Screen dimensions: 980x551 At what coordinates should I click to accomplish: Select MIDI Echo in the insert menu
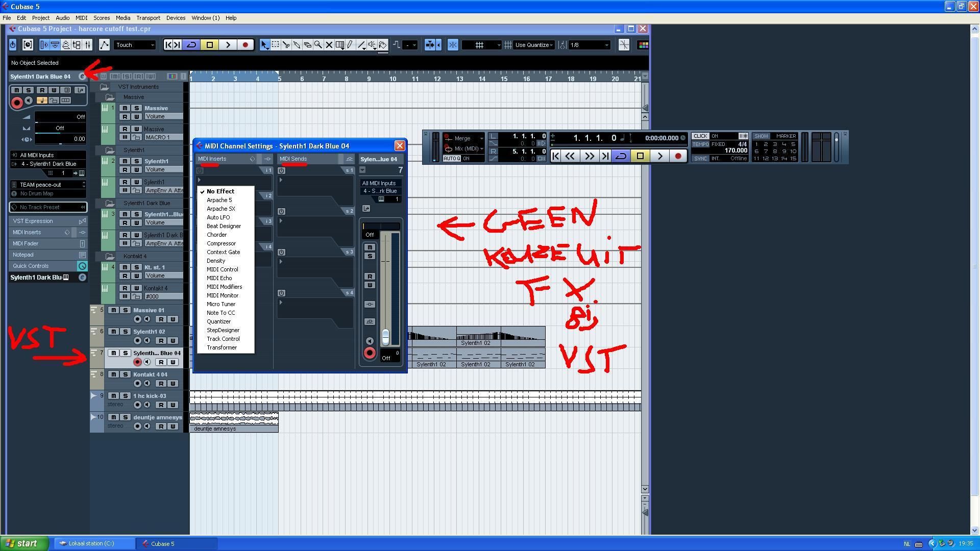click(219, 278)
